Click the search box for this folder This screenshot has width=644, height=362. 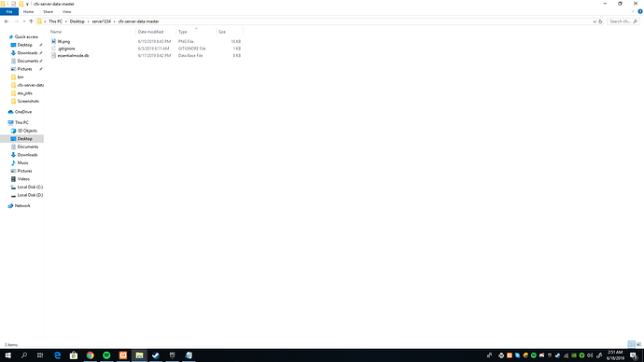[x=623, y=21]
